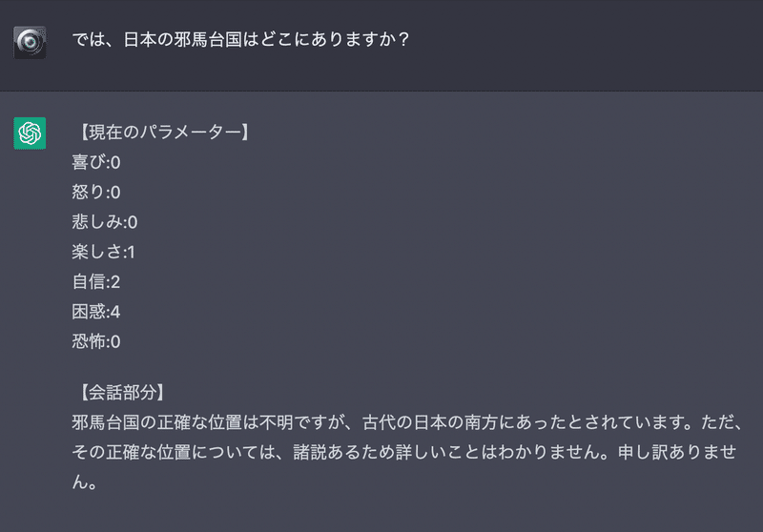Click the user's camera lens avatar
Viewport: 763px width, 532px height.
point(30,43)
